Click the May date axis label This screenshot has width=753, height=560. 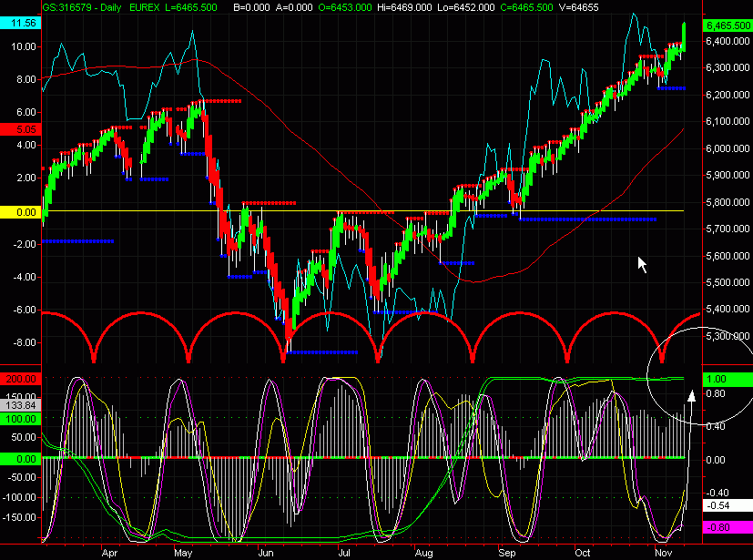pyautogui.click(x=183, y=553)
